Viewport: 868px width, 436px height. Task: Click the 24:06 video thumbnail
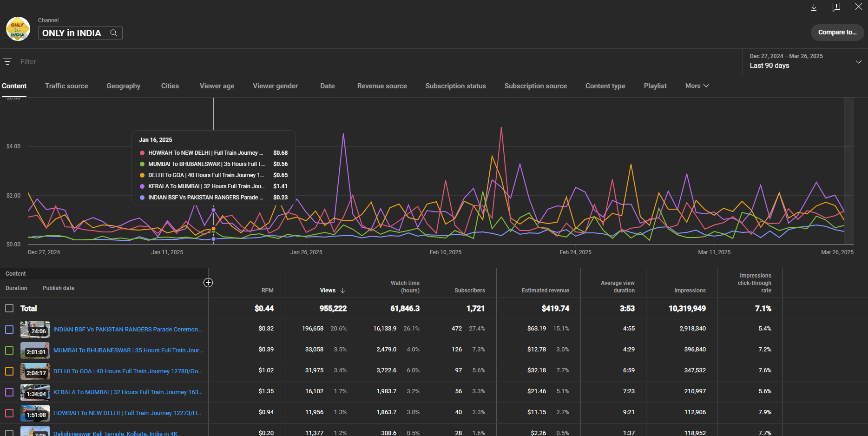point(35,329)
